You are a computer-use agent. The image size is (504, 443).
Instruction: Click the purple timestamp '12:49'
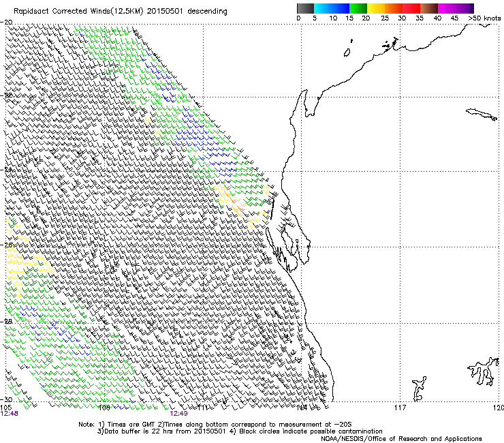click(178, 414)
